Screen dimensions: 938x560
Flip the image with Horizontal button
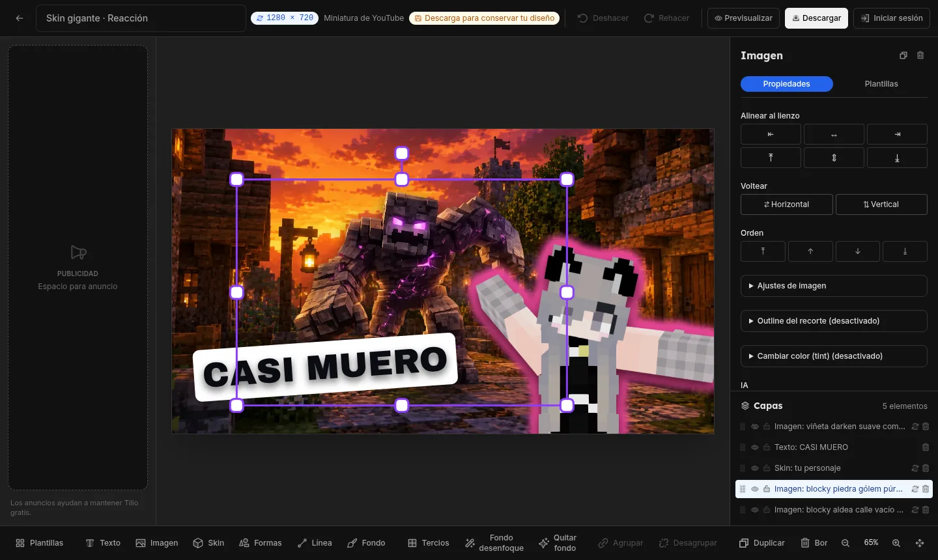787,204
